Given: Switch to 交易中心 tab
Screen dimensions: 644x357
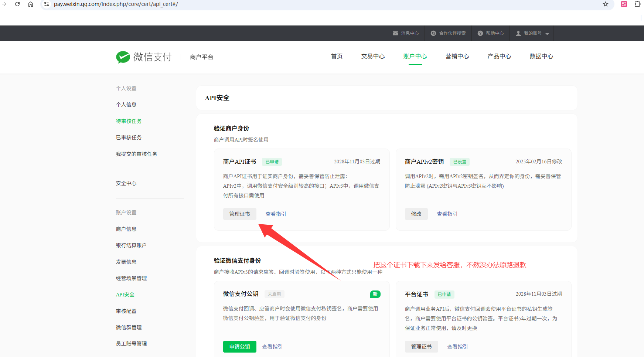Looking at the screenshot, I should (373, 56).
